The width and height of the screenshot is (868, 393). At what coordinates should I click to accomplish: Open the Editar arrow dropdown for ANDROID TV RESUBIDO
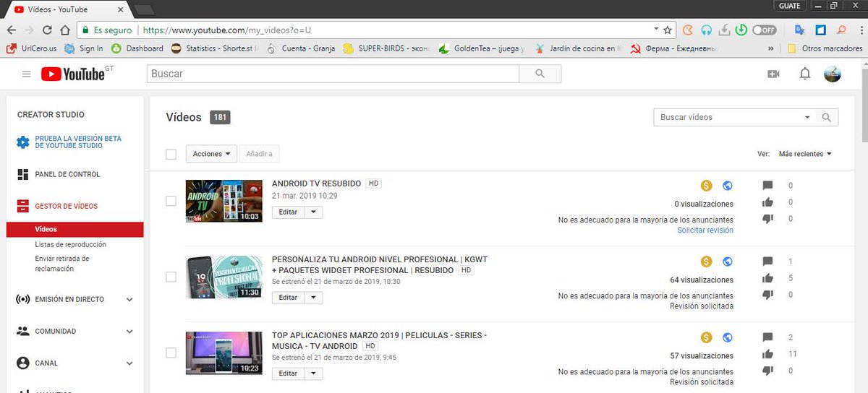(312, 212)
